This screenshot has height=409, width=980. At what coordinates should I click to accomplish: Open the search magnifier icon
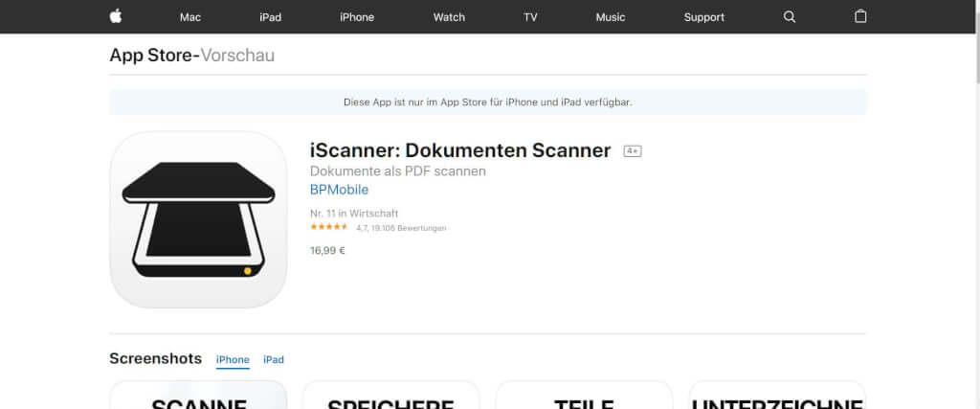pyautogui.click(x=790, y=17)
